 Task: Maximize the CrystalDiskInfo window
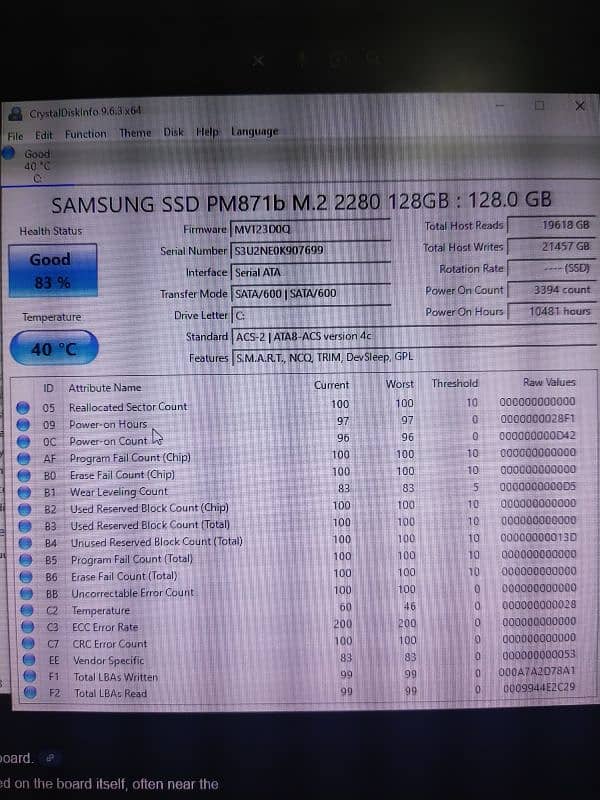[x=539, y=105]
